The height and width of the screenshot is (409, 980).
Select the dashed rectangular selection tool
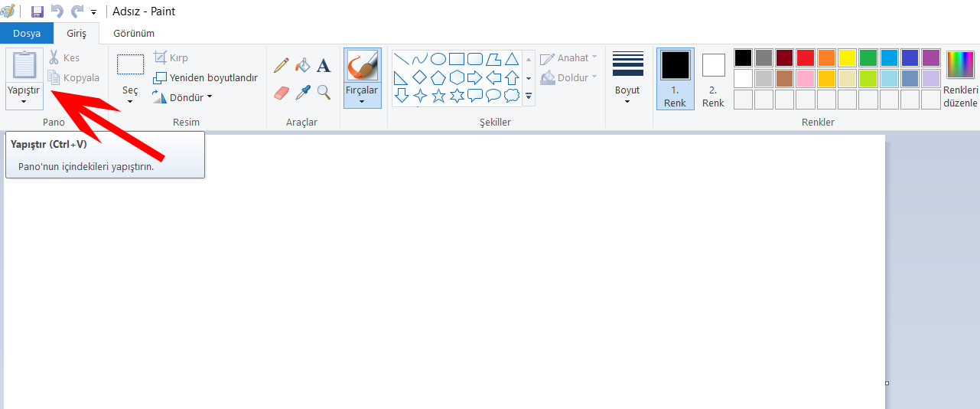click(130, 64)
